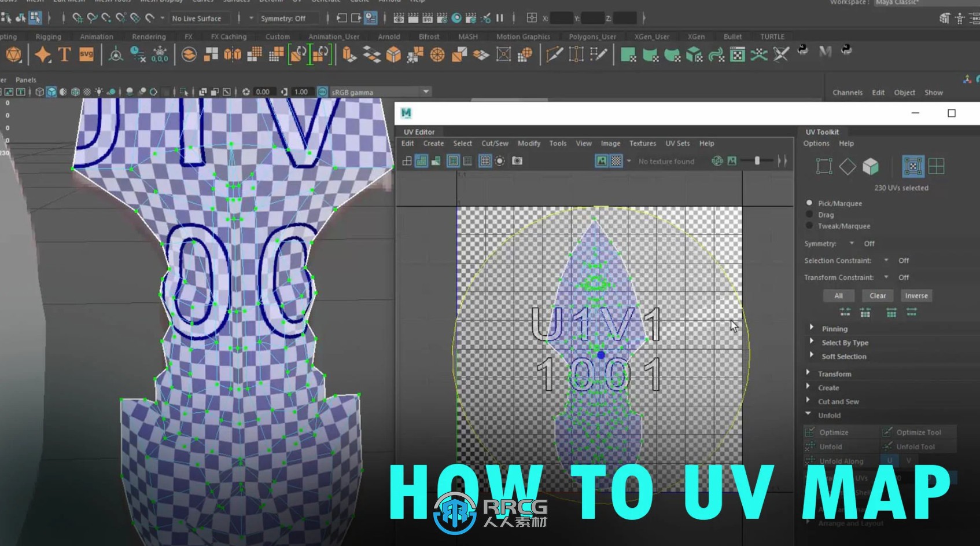
Task: Open the Modify menu in UV Editor
Action: pyautogui.click(x=529, y=143)
